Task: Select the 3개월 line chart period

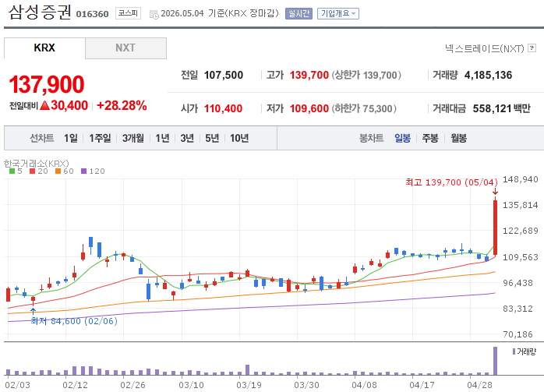Action: tap(132, 138)
